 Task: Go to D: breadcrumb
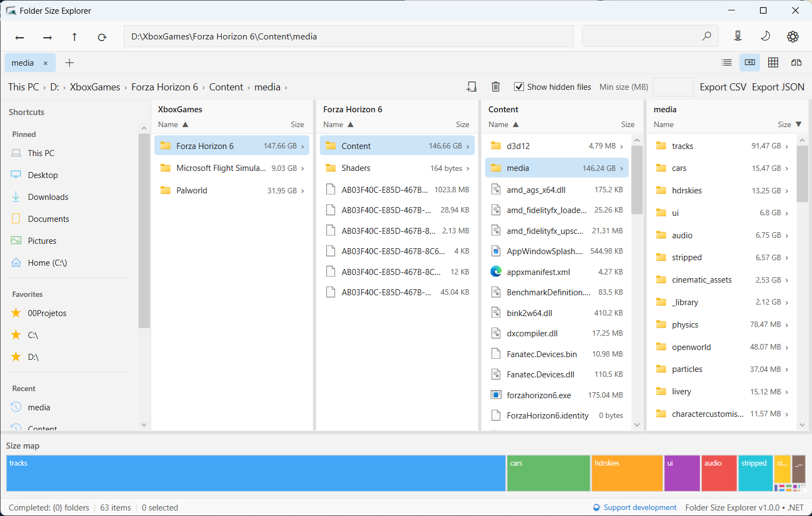[54, 87]
